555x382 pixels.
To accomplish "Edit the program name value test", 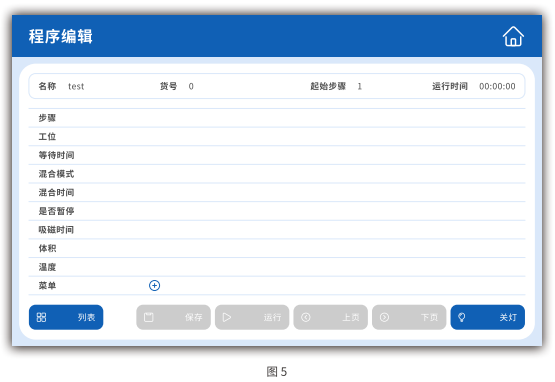I will click(x=76, y=86).
